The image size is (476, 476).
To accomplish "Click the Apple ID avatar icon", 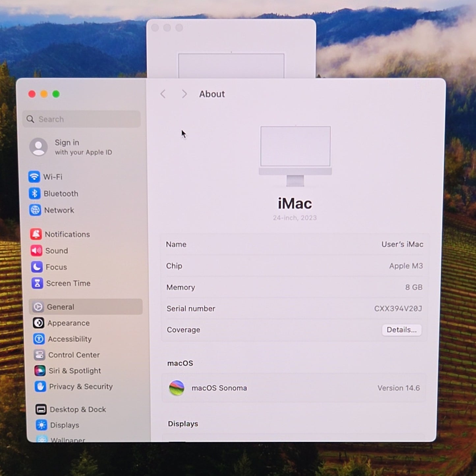I will [39, 147].
